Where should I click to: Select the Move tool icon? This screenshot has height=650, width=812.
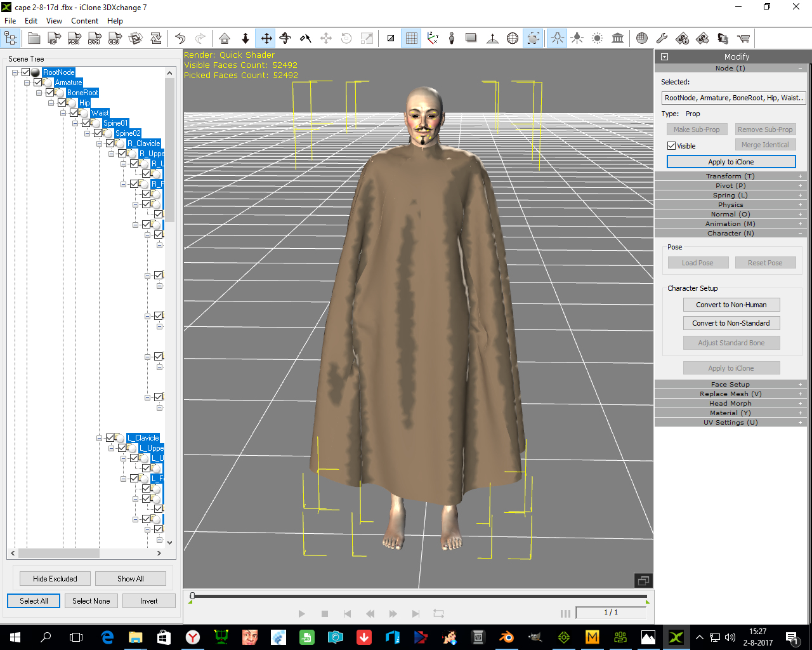(266, 39)
